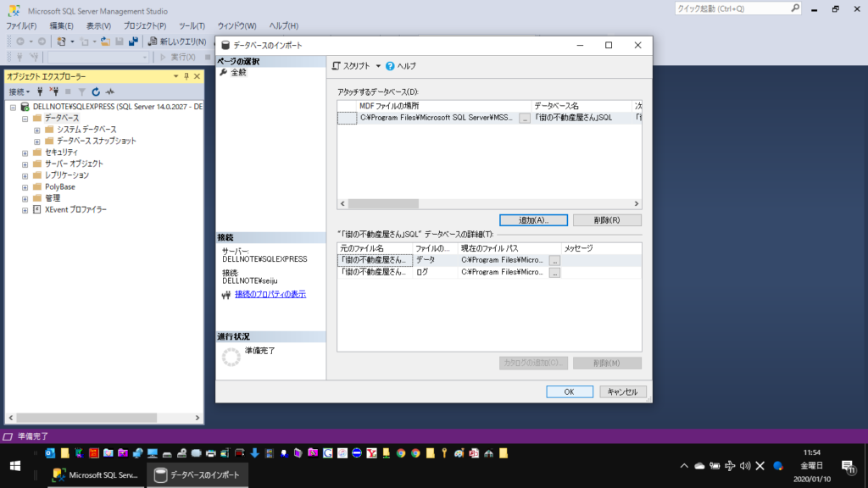Expand the 管理 folder
Screen dimensions: 868x488
pyautogui.click(x=25, y=198)
